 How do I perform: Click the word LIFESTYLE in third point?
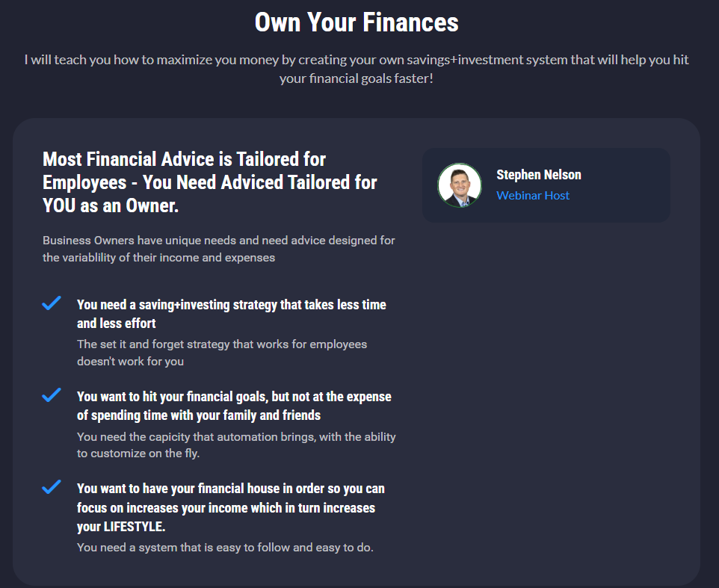134,527
